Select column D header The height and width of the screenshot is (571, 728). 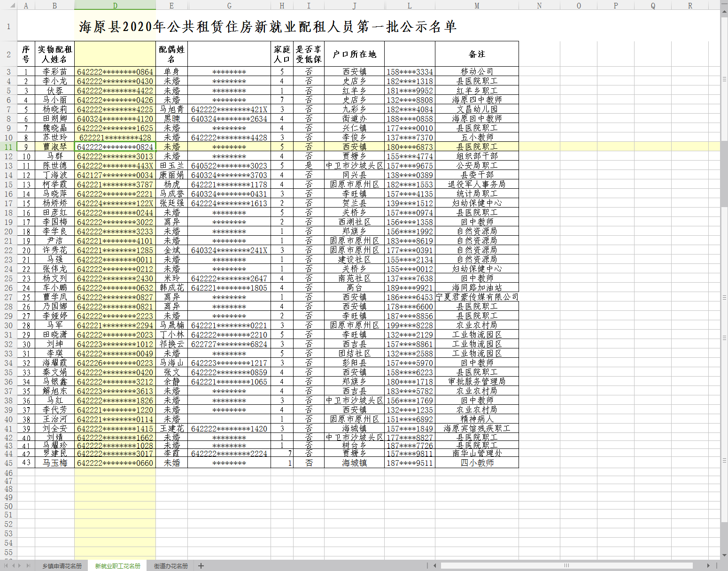115,6
